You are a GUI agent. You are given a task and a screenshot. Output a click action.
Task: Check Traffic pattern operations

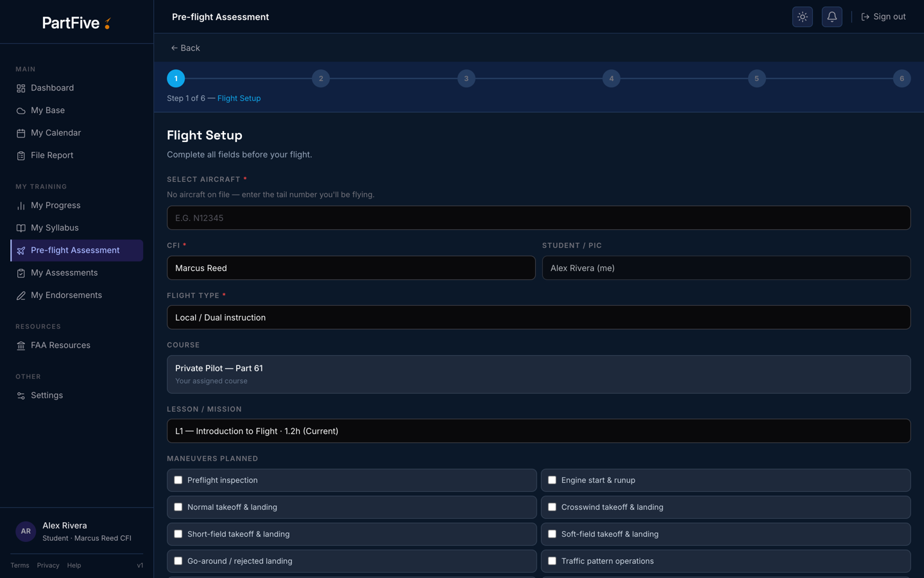click(x=552, y=561)
